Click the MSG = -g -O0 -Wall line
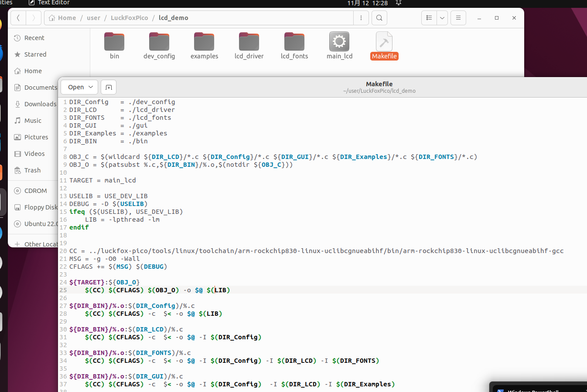Screen dimensions: 587x392 105,259
